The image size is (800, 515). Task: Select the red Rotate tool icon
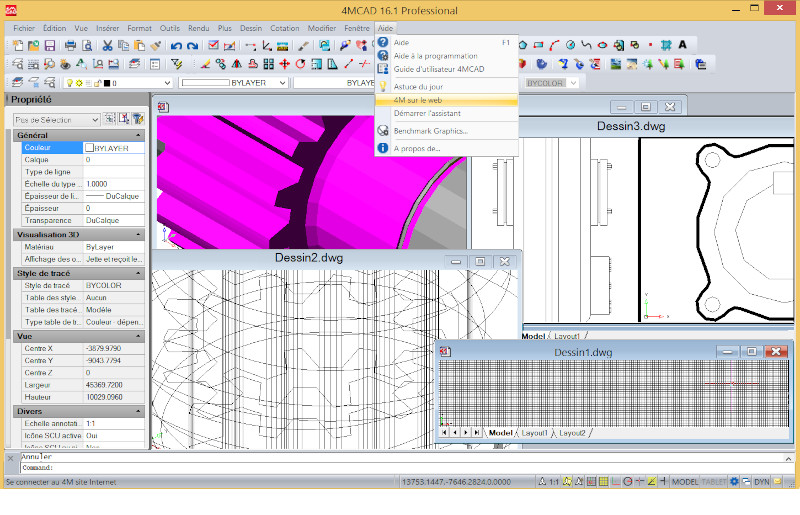301,64
